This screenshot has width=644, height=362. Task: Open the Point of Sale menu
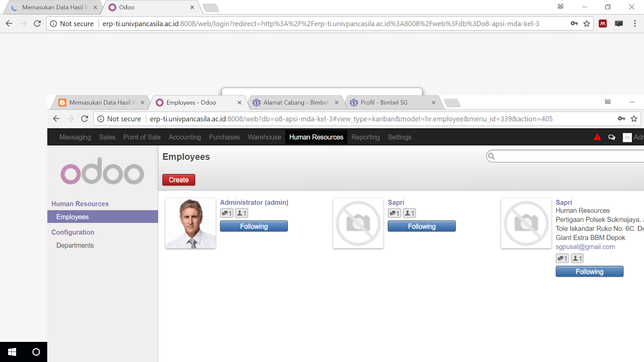tap(142, 137)
